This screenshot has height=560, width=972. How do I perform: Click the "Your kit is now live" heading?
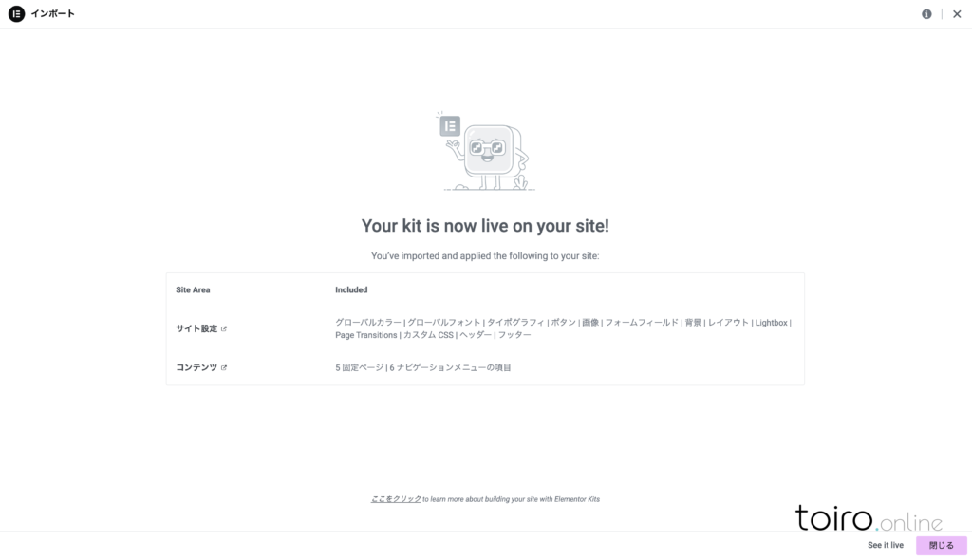(485, 226)
